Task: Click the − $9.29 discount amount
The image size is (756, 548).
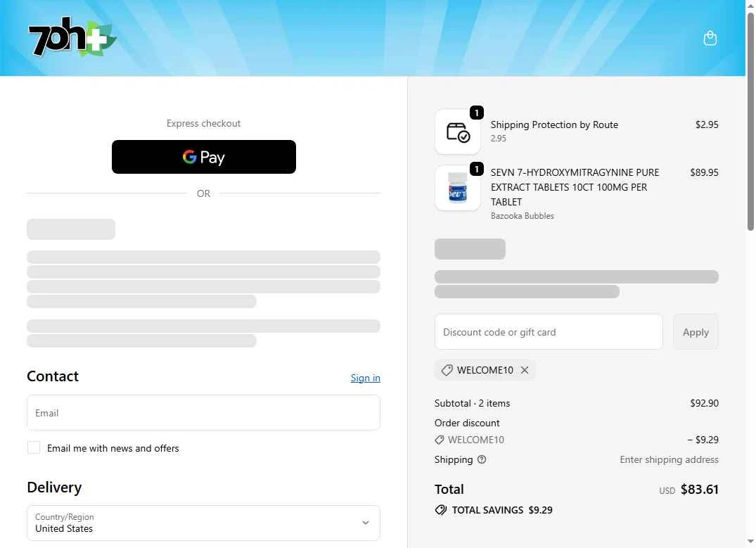Action: click(x=703, y=440)
